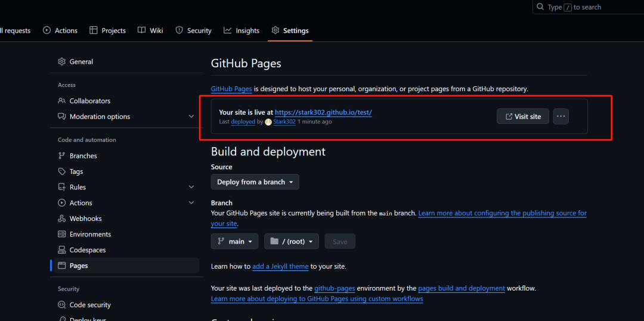This screenshot has height=321, width=644.
Task: Click the people icon next to Collaborators
Action: coord(61,101)
